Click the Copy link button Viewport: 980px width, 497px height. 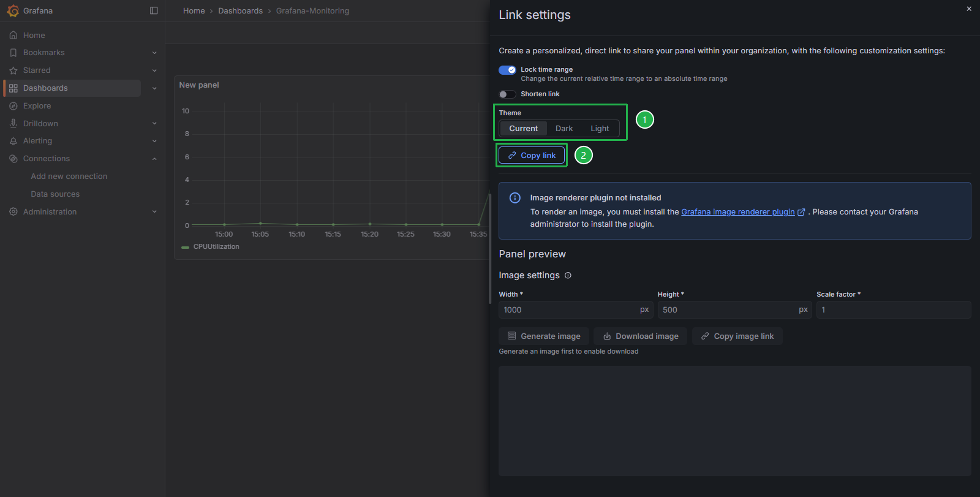click(x=532, y=156)
